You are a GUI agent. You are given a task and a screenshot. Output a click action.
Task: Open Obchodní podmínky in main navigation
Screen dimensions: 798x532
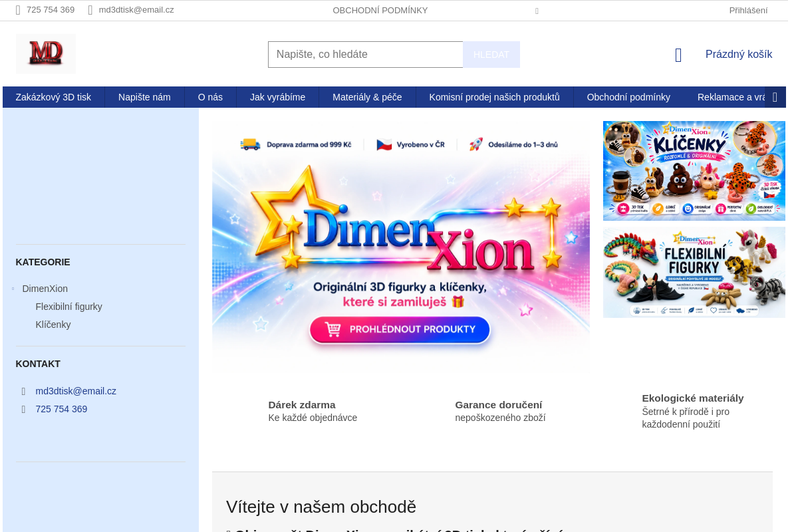(628, 97)
